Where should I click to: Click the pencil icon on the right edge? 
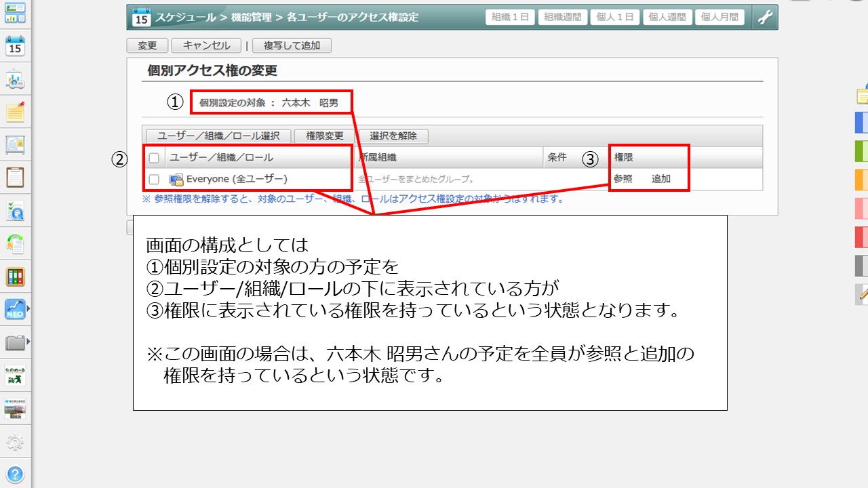pos(863,293)
